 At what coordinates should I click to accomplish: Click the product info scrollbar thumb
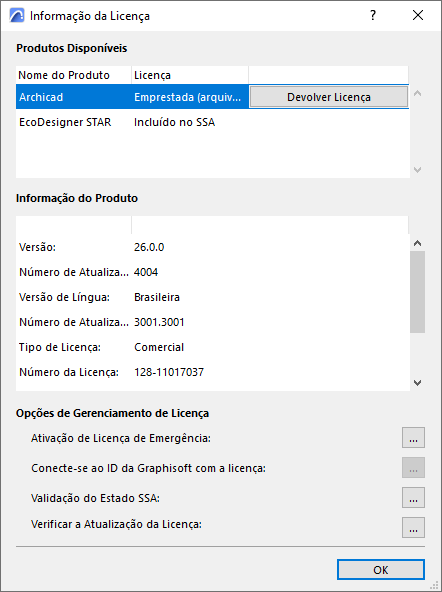tap(417, 292)
